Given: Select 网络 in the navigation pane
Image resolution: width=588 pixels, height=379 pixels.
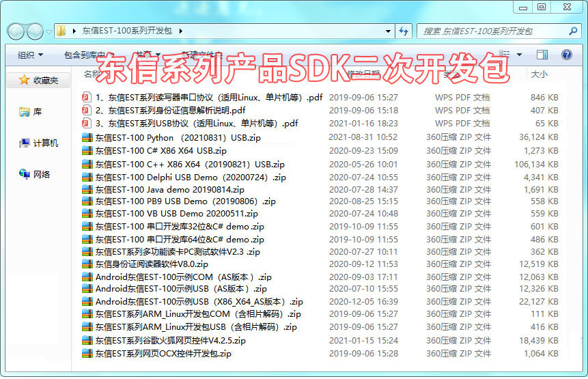Looking at the screenshot, I should pyautogui.click(x=42, y=174).
